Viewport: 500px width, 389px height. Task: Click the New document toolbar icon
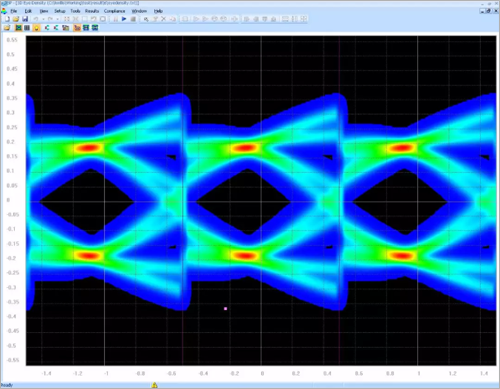click(7, 19)
